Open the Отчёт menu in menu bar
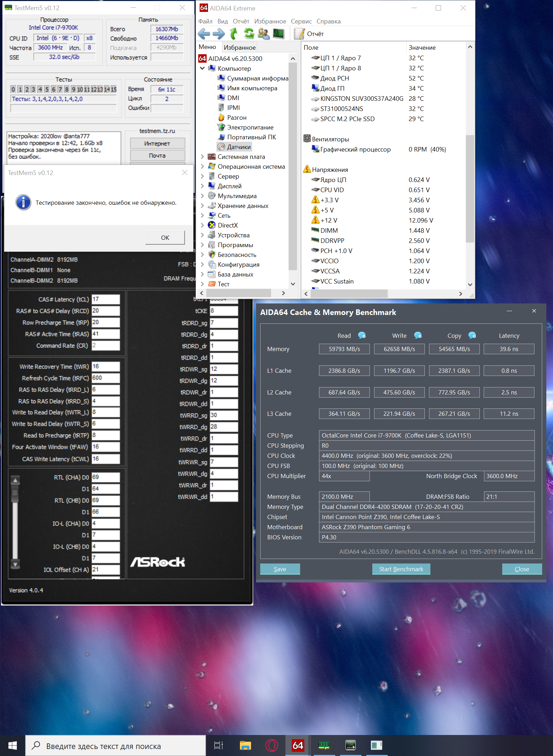553x756 pixels. [241, 21]
